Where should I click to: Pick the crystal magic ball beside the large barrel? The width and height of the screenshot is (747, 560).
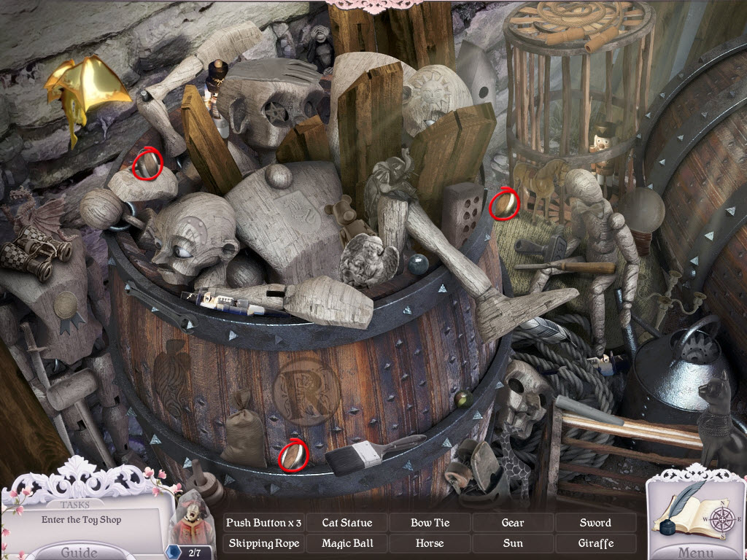point(644,209)
